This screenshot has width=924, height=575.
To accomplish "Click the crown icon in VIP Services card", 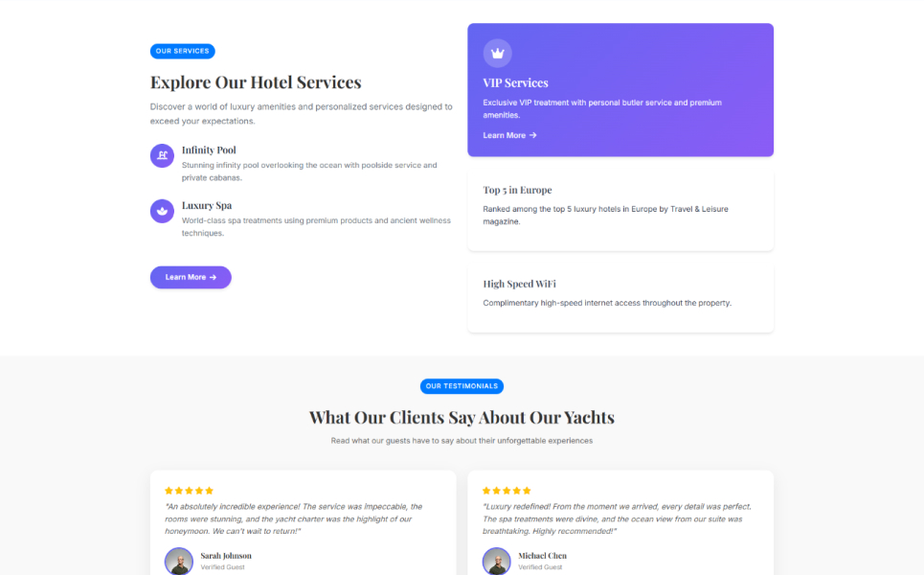I will [497, 53].
